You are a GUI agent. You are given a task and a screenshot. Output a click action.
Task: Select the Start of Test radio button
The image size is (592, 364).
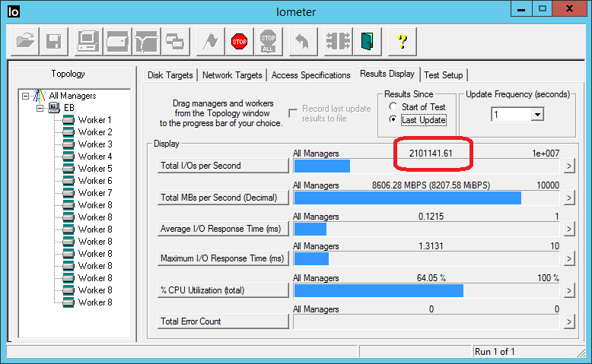pyautogui.click(x=393, y=107)
